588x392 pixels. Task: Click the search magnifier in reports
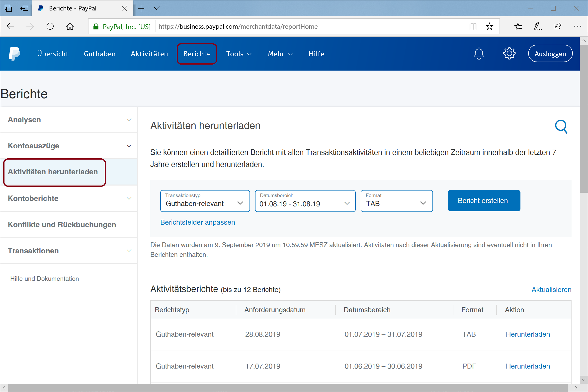[561, 127]
